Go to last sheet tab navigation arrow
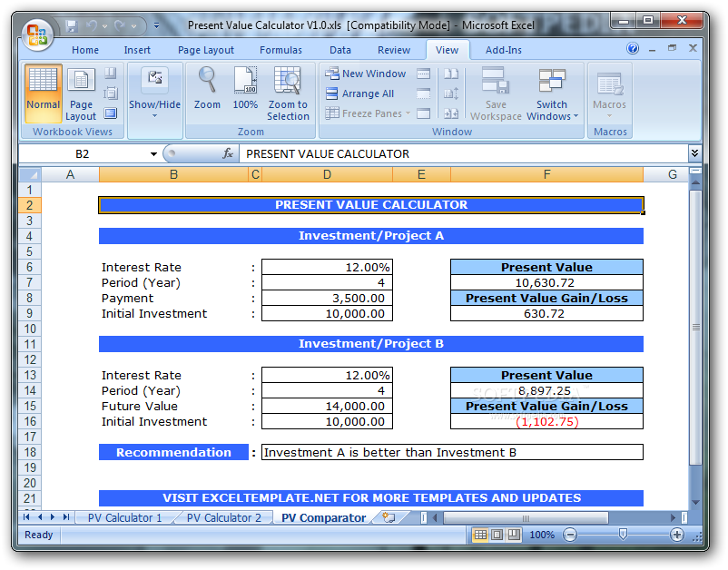 click(x=66, y=517)
